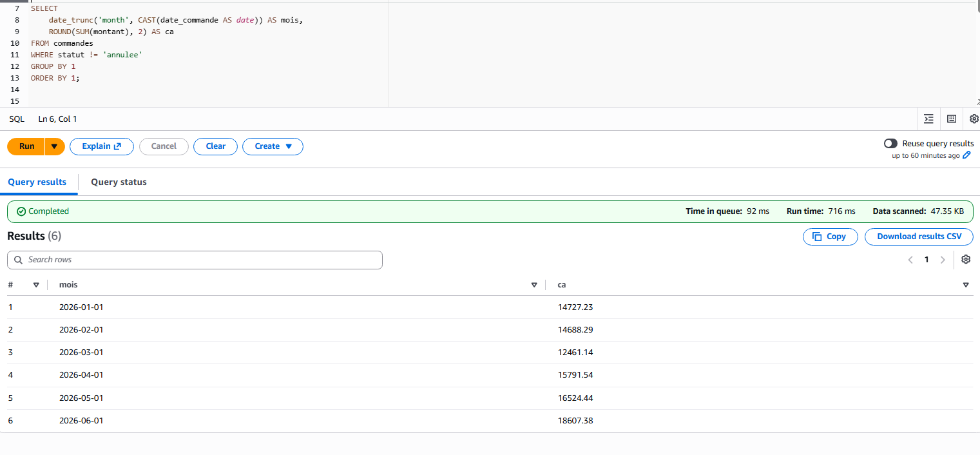
Task: Select page number 1 in pagination
Action: point(927,260)
